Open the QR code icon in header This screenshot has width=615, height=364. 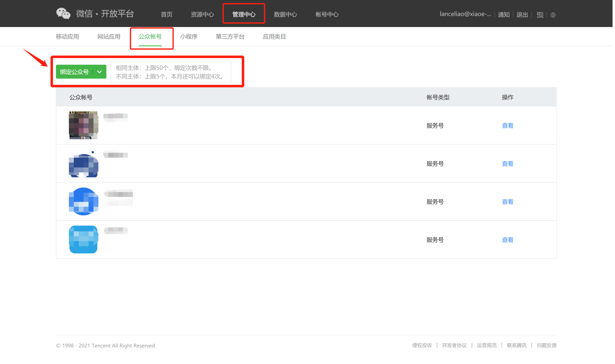point(542,15)
